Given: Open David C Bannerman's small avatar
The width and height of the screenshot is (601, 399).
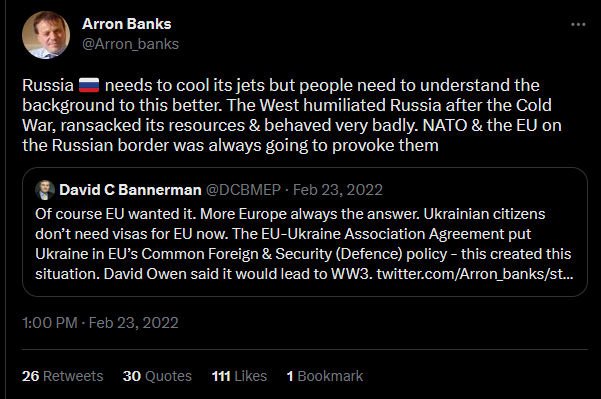Looking at the screenshot, I should [45, 190].
